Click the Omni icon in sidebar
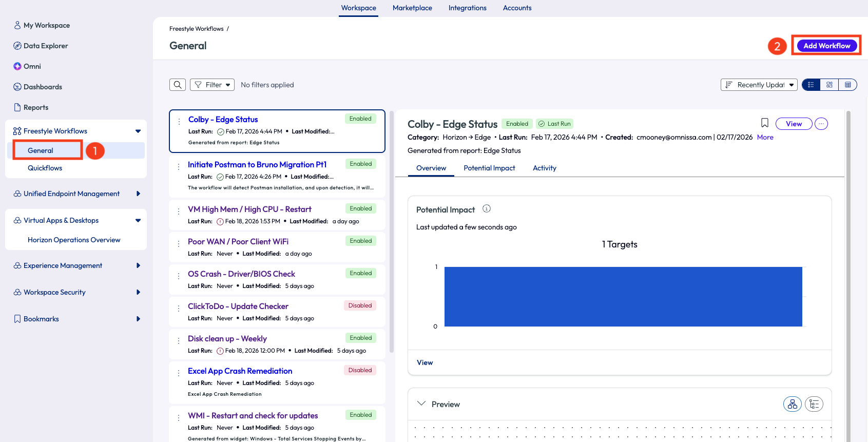868x442 pixels. (x=17, y=66)
